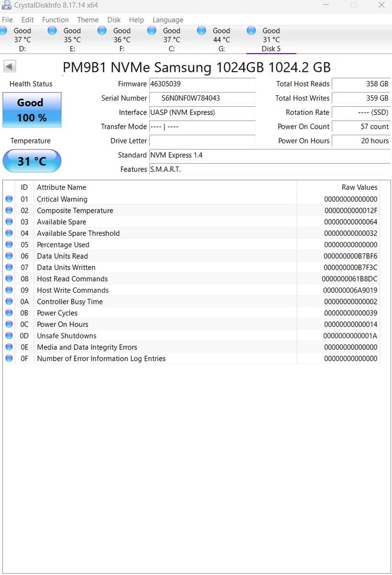This screenshot has width=392, height=575.
Task: Click the empty Drive Letter field
Action: [202, 141]
